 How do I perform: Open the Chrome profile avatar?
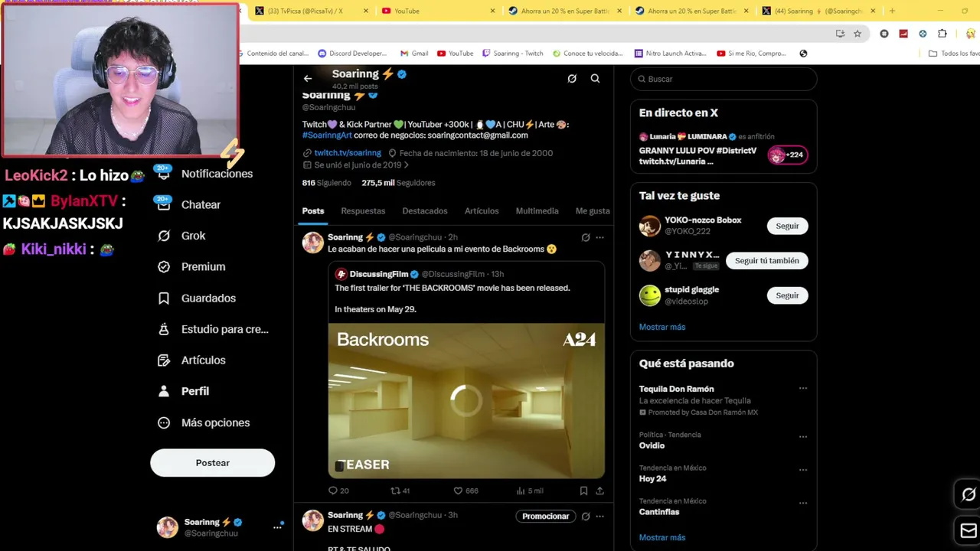(970, 34)
